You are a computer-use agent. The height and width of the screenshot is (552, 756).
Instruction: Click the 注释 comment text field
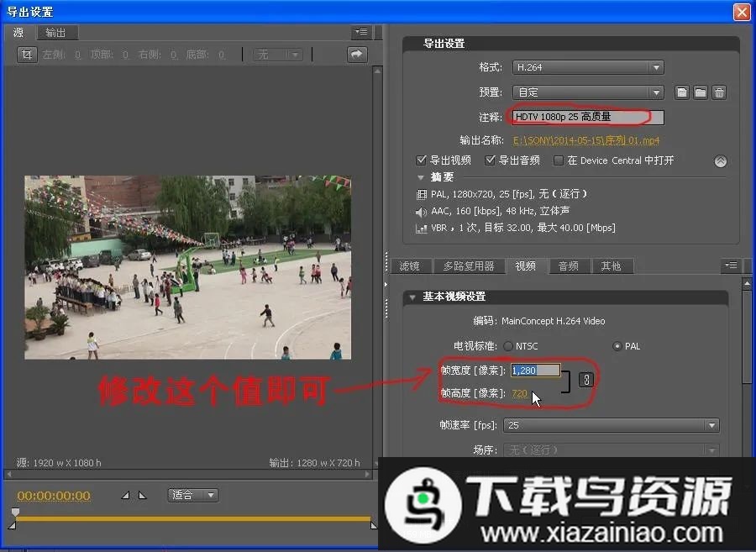click(x=586, y=118)
